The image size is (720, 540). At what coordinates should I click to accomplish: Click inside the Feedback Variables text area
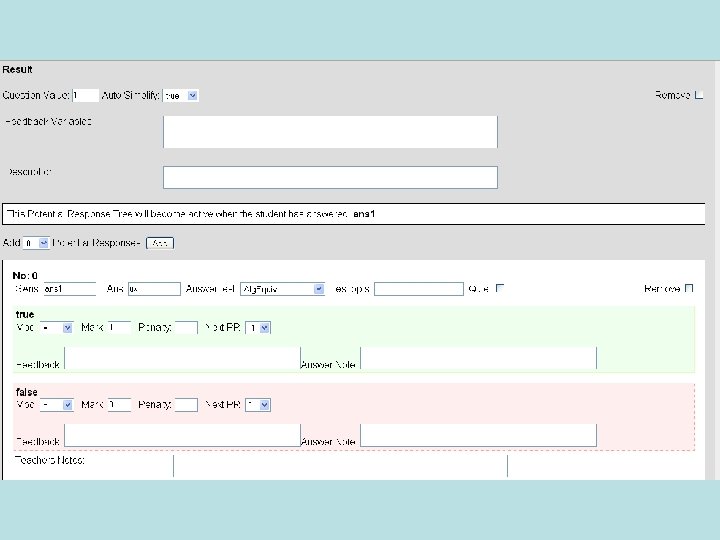click(330, 132)
